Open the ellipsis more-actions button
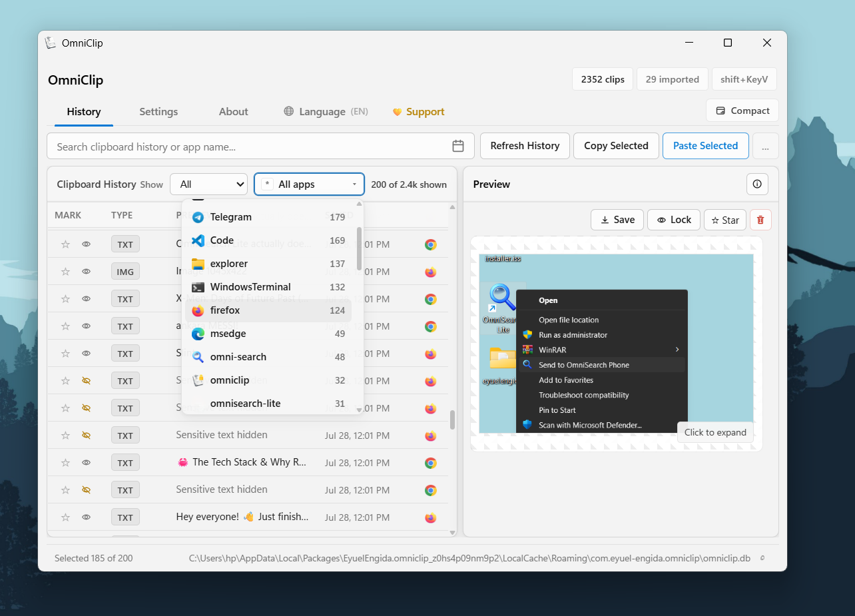Screen dimensions: 855x616 766,146
